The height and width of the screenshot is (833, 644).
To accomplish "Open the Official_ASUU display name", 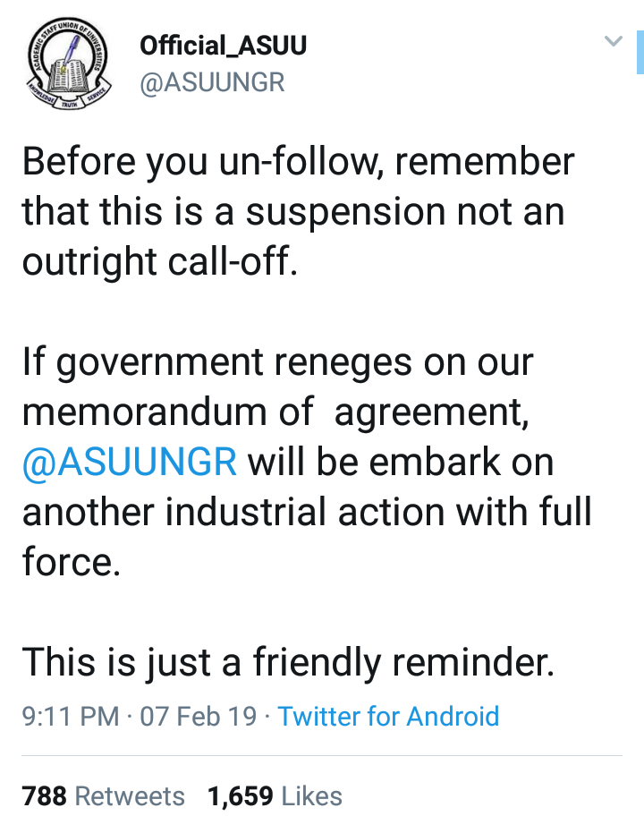I will tap(224, 47).
